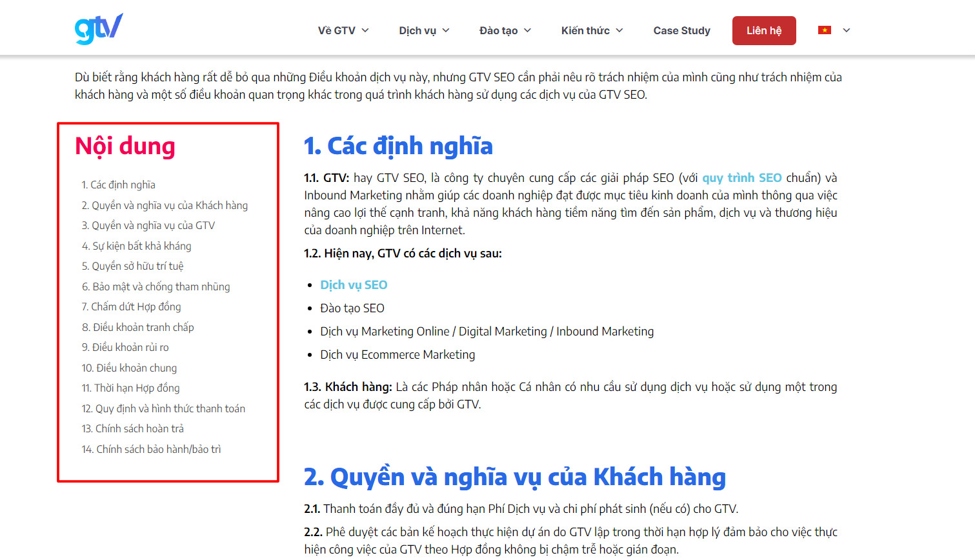This screenshot has height=560, width=975.
Task: Select '1. Các định nghĩa' in the contents
Action: point(118,185)
